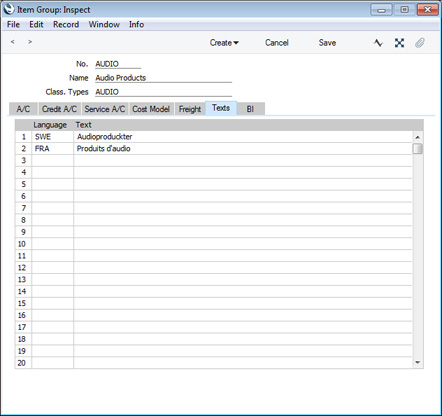Click the Save button
442x416 pixels.
(327, 43)
